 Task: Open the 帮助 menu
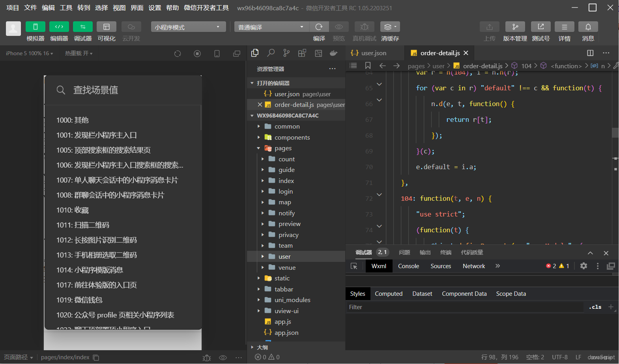point(172,8)
